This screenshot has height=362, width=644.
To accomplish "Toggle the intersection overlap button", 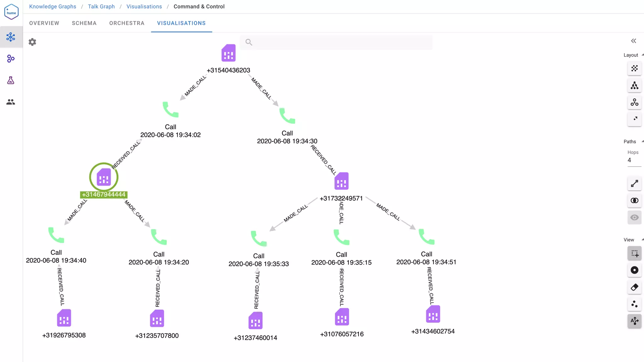I will (x=634, y=200).
